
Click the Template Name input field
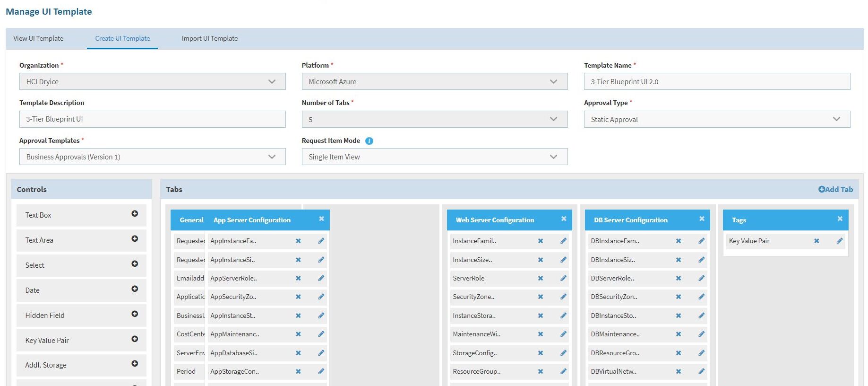pos(717,81)
